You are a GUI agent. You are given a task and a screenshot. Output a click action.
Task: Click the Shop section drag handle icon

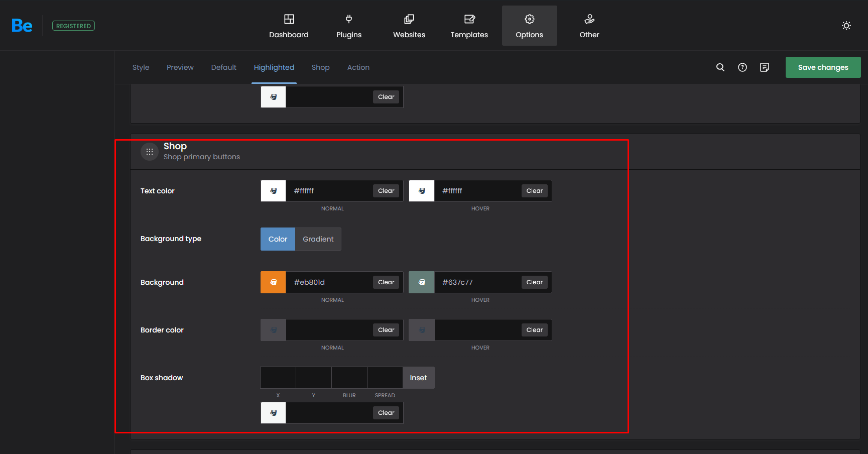click(x=150, y=151)
